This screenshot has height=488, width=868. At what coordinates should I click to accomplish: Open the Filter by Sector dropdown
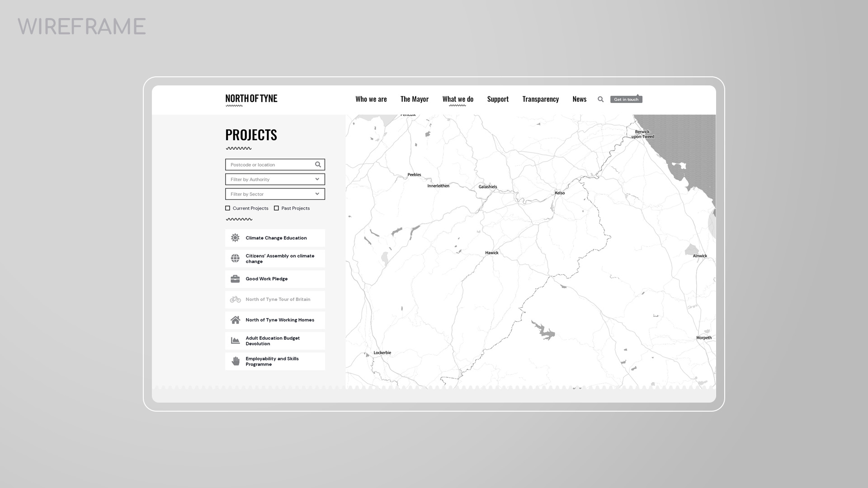click(x=275, y=194)
